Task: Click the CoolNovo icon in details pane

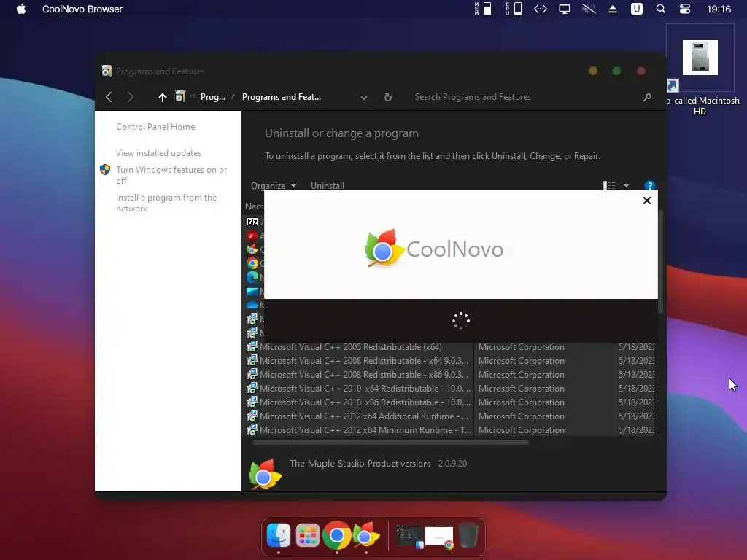Action: pos(266,474)
